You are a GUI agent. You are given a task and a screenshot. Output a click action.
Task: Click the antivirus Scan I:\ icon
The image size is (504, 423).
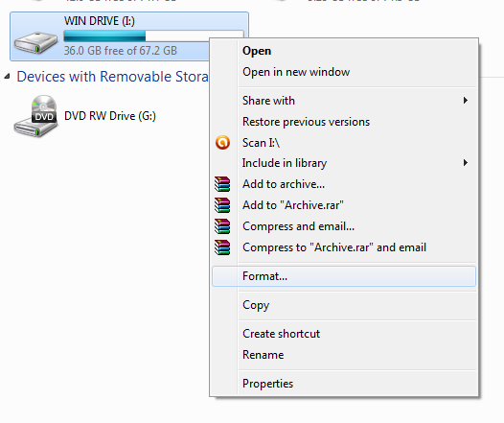[222, 143]
